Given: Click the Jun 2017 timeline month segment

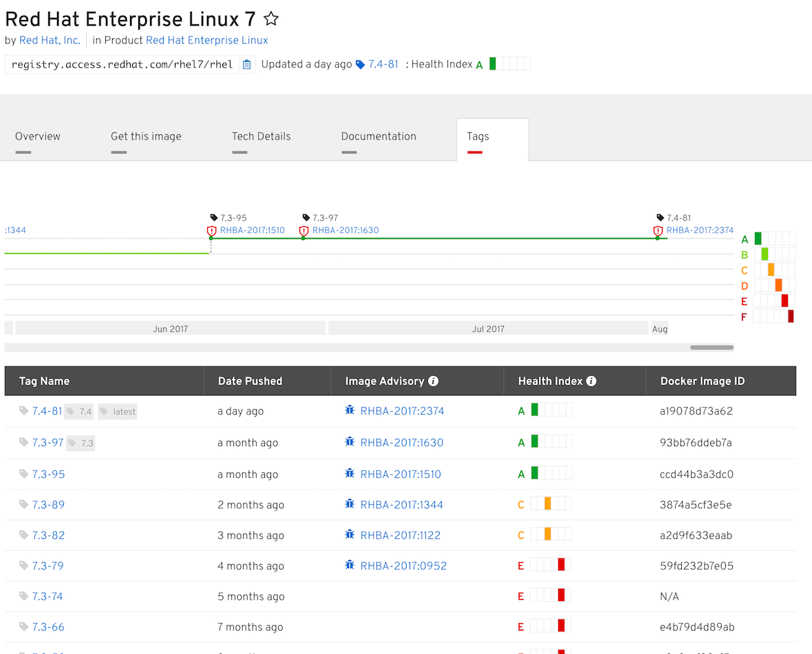Looking at the screenshot, I should [x=171, y=329].
